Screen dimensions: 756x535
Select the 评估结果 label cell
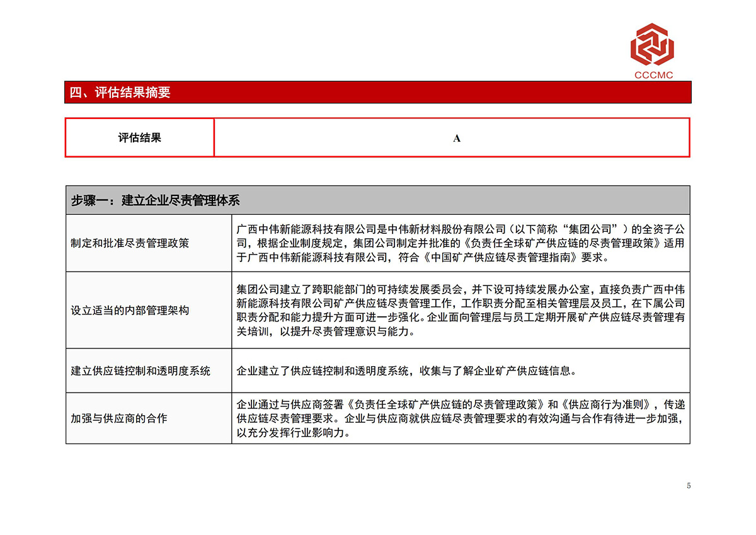coord(139,137)
